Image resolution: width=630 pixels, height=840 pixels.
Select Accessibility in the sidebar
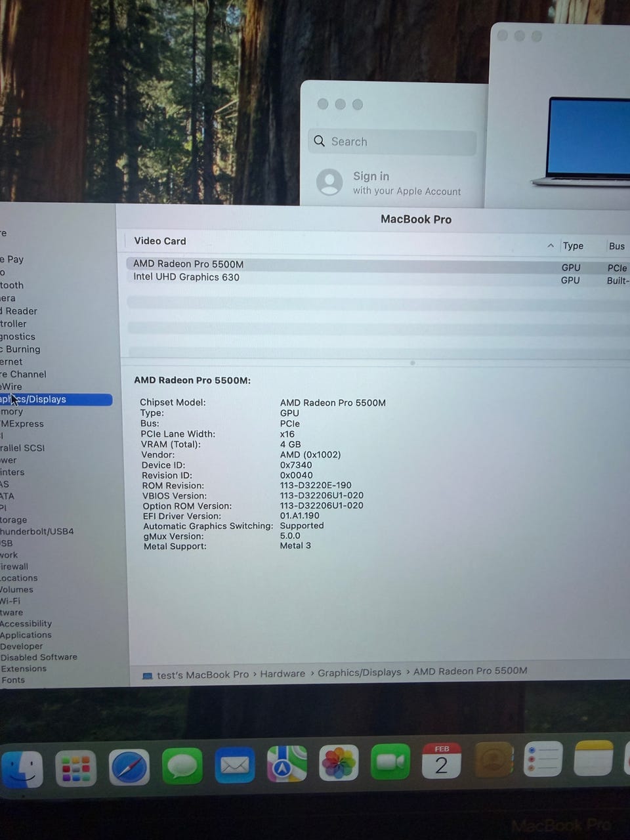pos(26,624)
